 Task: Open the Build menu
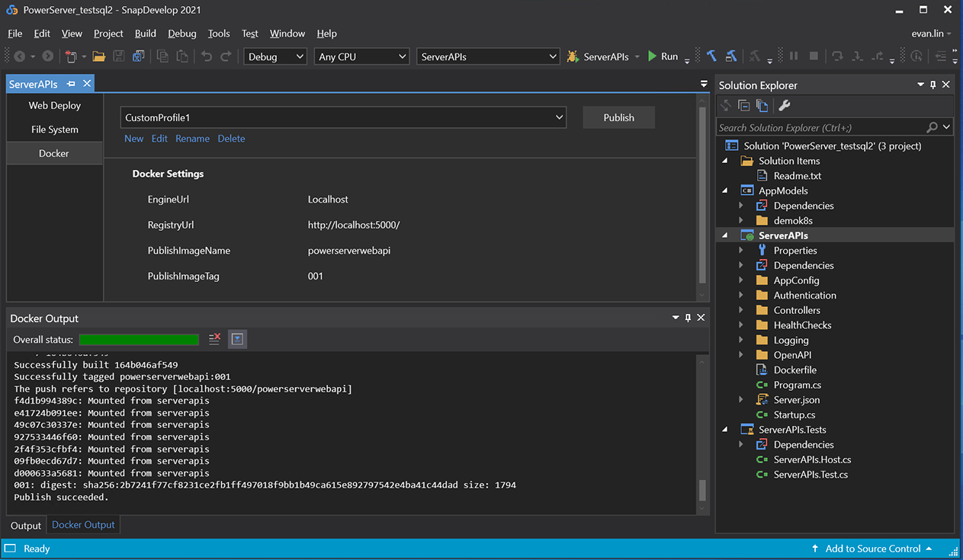145,34
